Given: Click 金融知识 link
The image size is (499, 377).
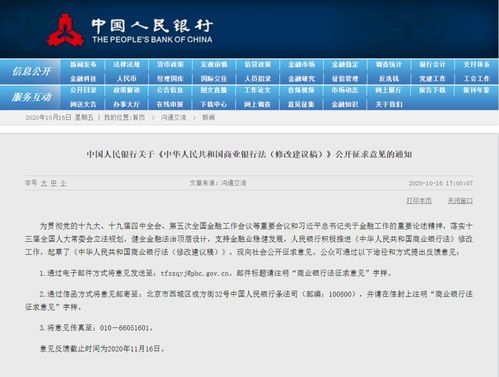Looking at the screenshot, I should (345, 104).
